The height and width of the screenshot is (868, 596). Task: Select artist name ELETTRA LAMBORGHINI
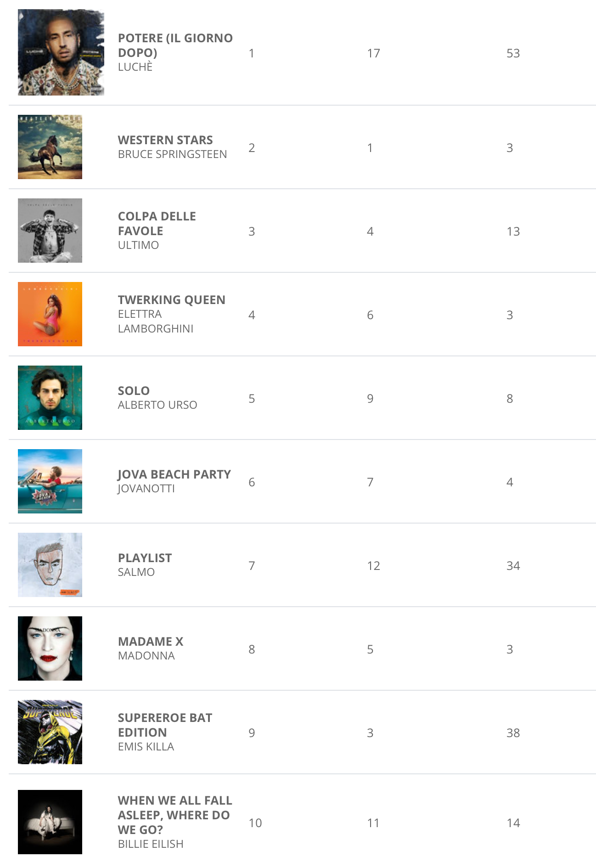point(156,321)
